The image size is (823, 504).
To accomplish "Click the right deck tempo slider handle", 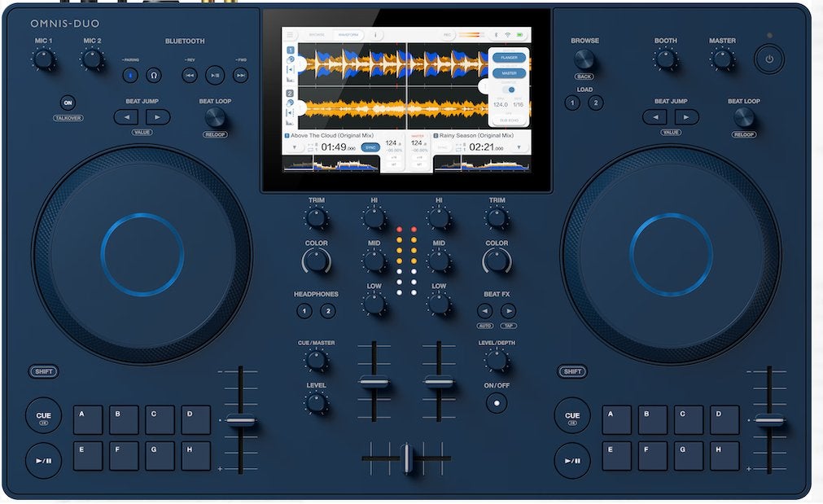I will click(769, 420).
